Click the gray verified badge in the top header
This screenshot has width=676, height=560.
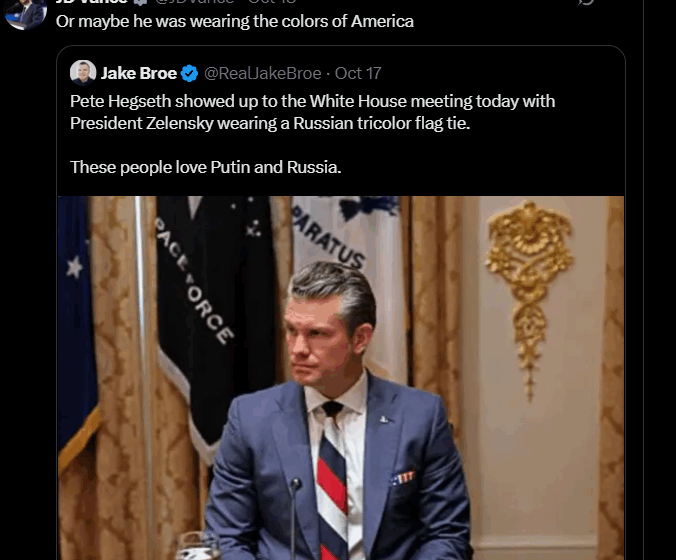[140, 2]
